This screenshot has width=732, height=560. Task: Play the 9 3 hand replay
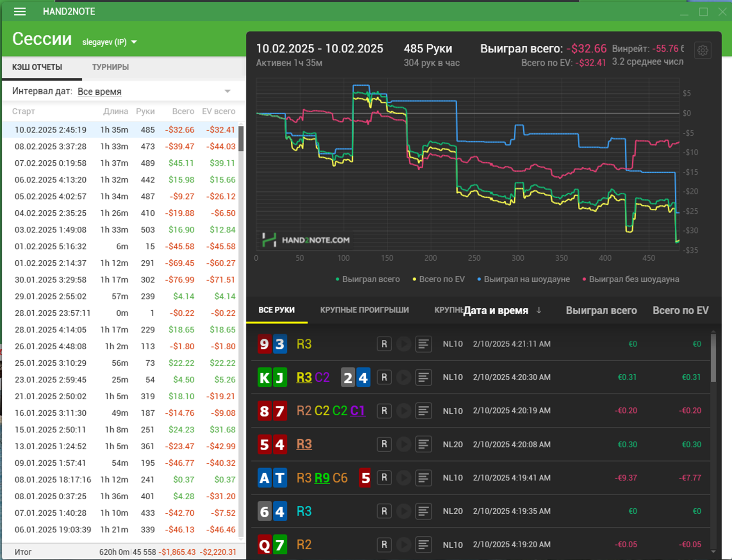click(x=404, y=344)
